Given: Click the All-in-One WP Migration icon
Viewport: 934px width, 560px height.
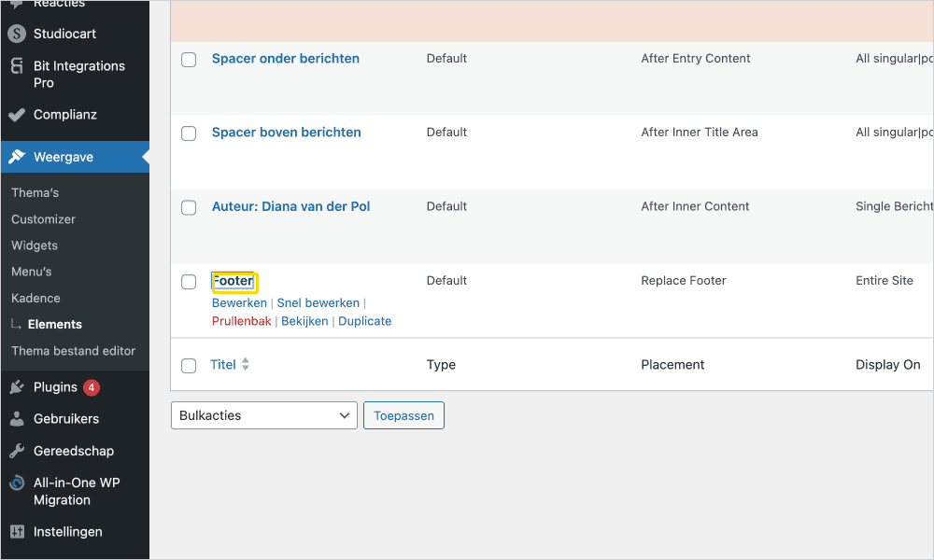Looking at the screenshot, I should click(x=17, y=483).
